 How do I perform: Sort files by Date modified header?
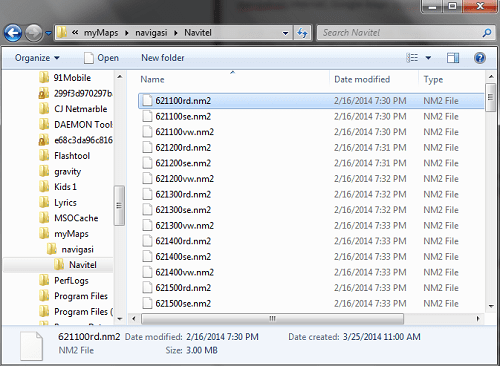click(362, 79)
